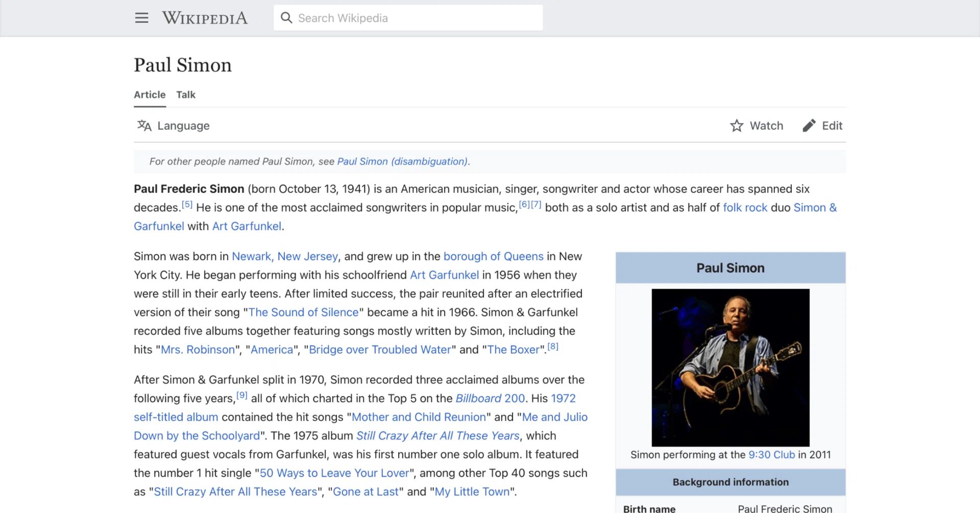
Task: Open the Paul Simon infobox photo
Action: pyautogui.click(x=730, y=368)
